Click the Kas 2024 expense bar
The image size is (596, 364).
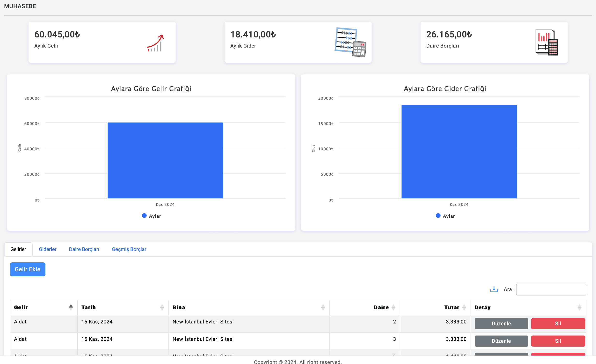coord(459,152)
